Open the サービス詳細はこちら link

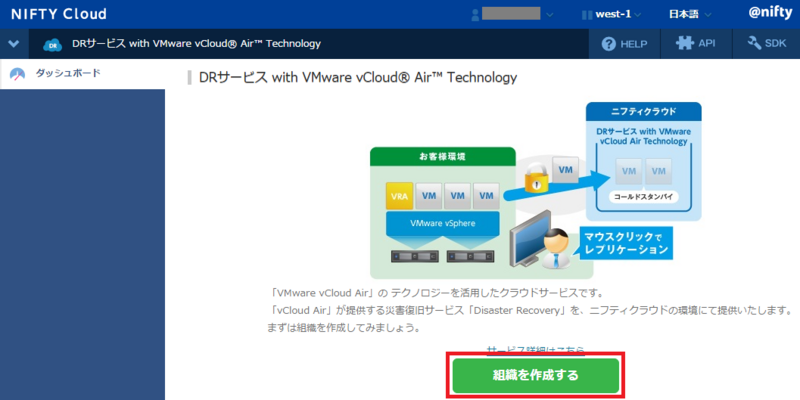tap(536, 349)
